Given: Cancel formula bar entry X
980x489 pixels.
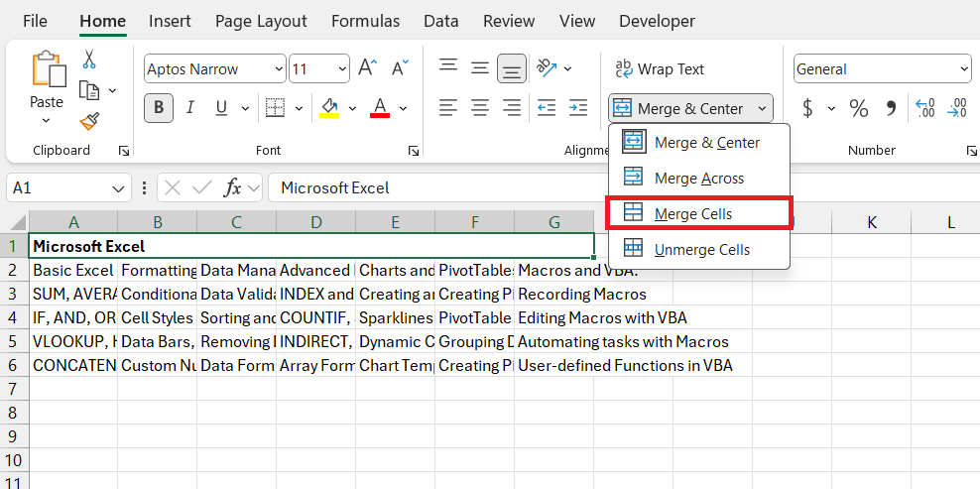Looking at the screenshot, I should pyautogui.click(x=174, y=187).
